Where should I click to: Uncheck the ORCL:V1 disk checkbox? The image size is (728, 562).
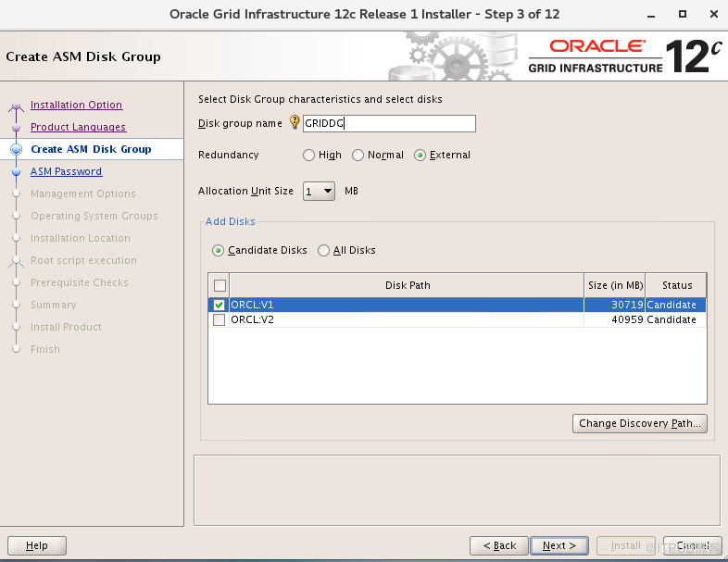(x=220, y=305)
